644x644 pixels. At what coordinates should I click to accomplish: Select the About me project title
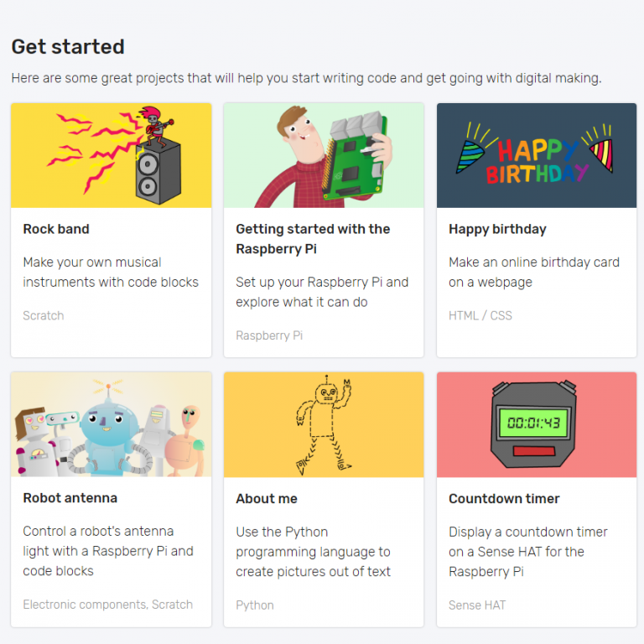point(267,498)
